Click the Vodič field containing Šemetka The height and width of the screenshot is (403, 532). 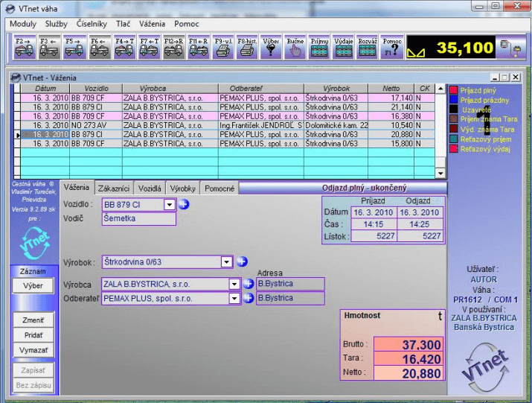point(139,218)
